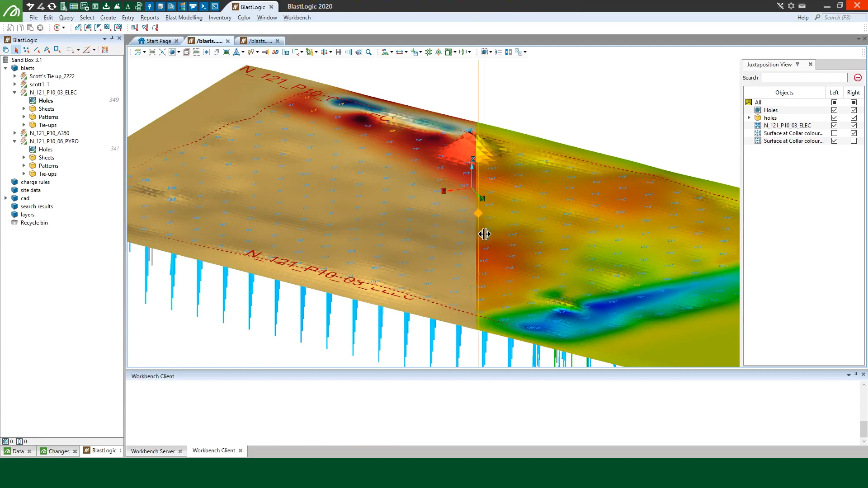Switch to the Workbench Server tab
The width and height of the screenshot is (868, 488).
tap(152, 451)
